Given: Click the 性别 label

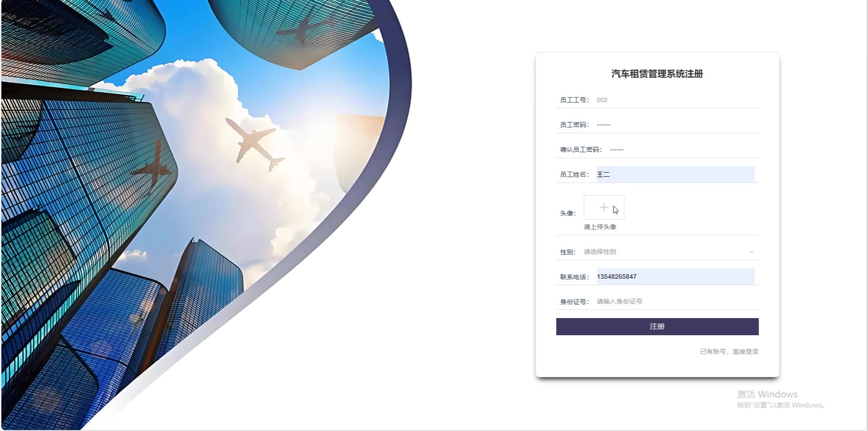Looking at the screenshot, I should [x=568, y=252].
